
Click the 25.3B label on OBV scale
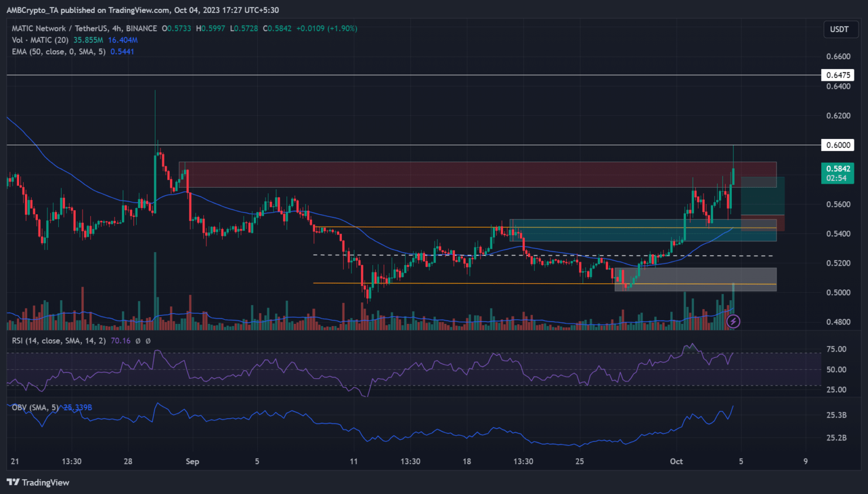tap(836, 415)
